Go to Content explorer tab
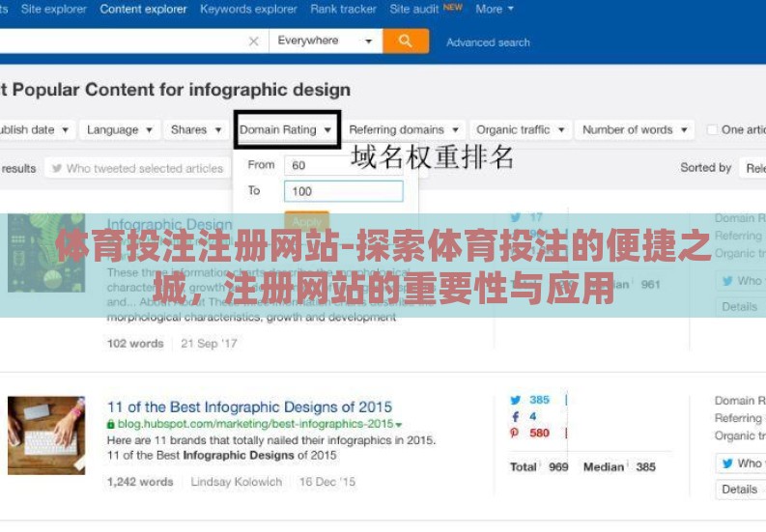766x532 pixels. coord(143,9)
